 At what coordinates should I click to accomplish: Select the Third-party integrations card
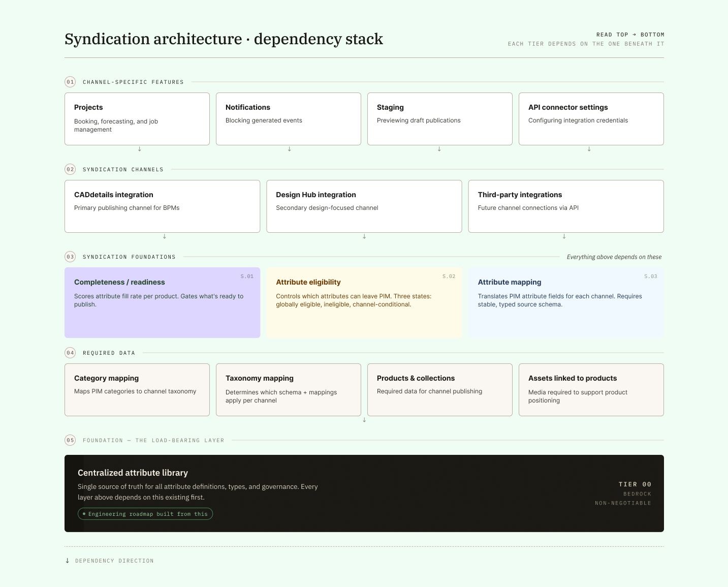565,206
